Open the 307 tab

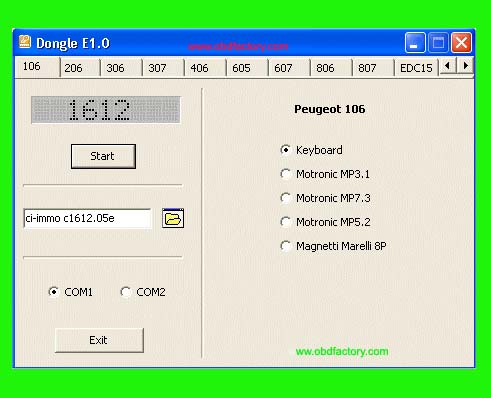pyautogui.click(x=164, y=68)
